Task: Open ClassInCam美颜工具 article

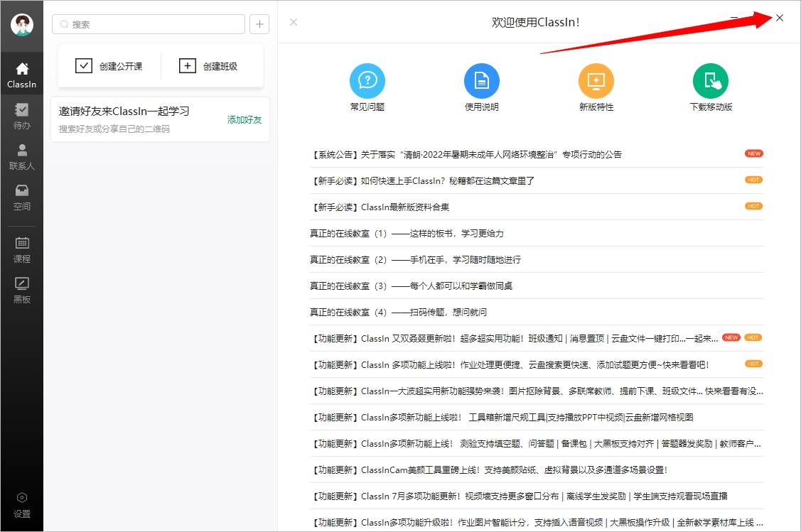Action: [537, 469]
